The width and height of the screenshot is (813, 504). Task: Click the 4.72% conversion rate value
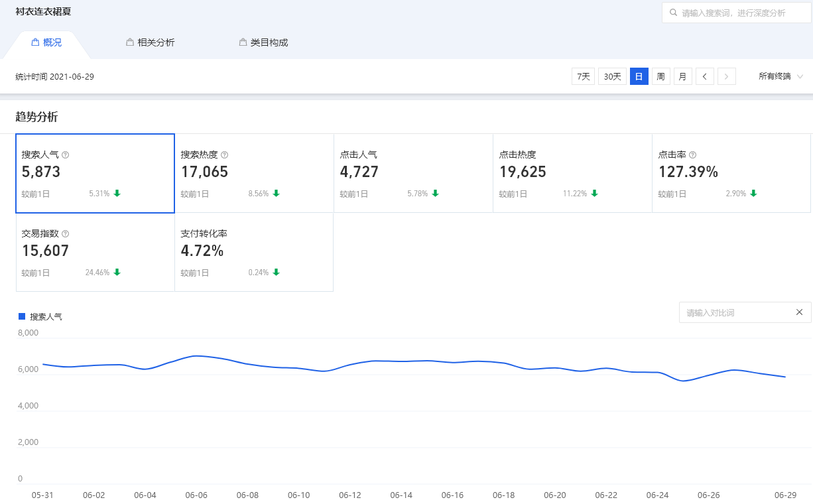click(202, 251)
